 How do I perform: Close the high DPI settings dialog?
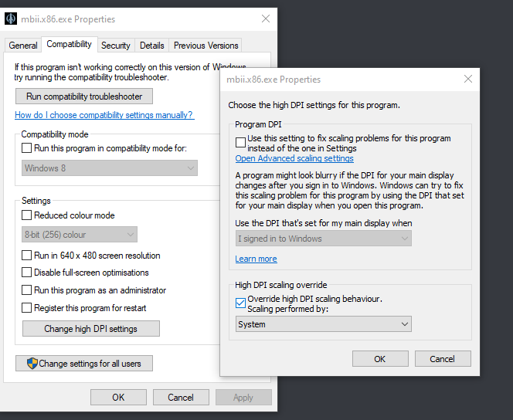pos(467,80)
